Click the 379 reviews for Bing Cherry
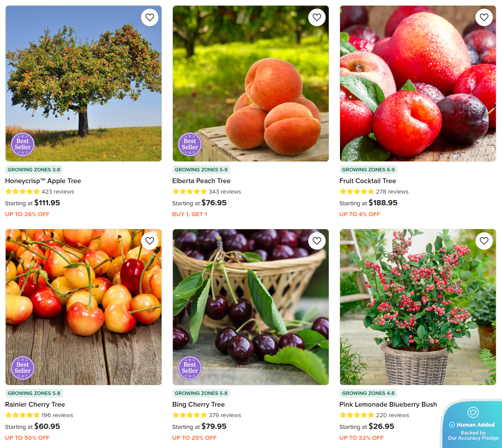 pos(225,415)
